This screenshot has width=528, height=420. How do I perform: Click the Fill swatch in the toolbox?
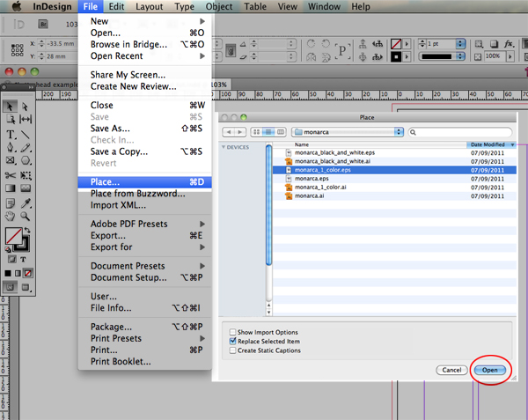tap(14, 236)
